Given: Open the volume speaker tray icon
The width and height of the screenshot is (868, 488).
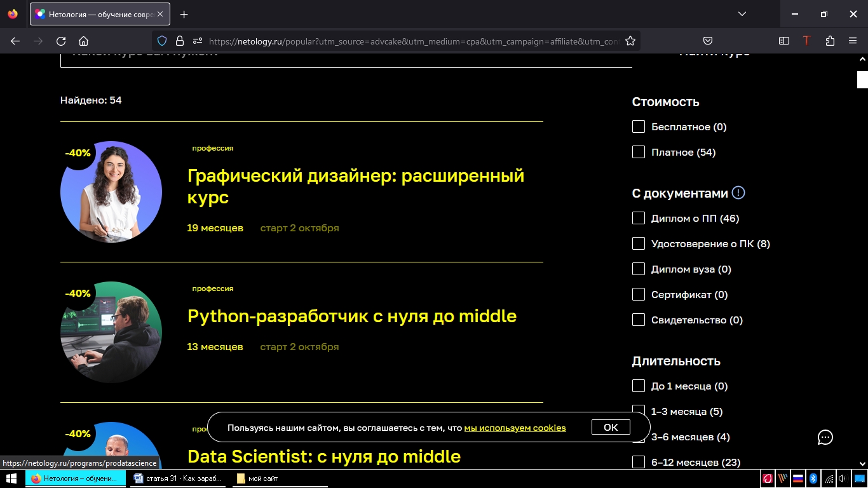Looking at the screenshot, I should click(842, 478).
